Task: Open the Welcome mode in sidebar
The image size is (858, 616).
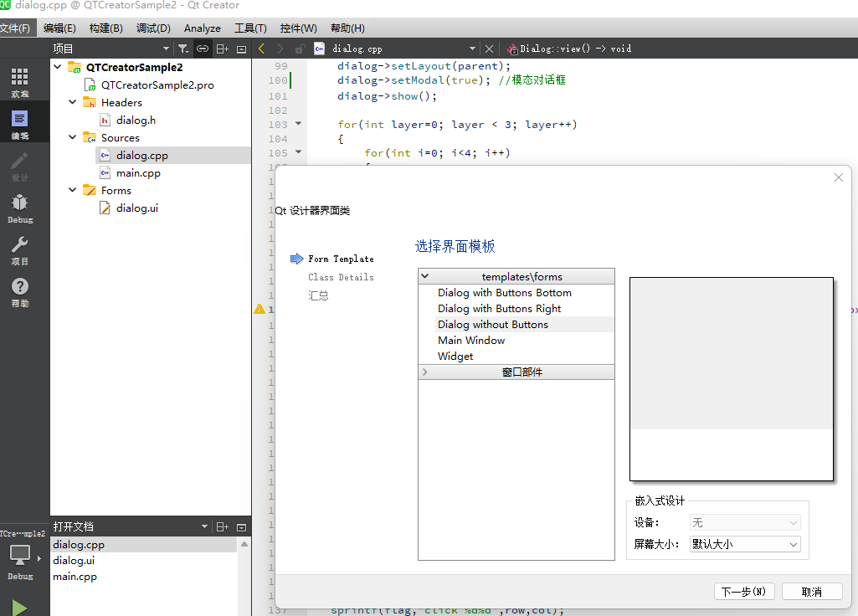Action: 20,82
